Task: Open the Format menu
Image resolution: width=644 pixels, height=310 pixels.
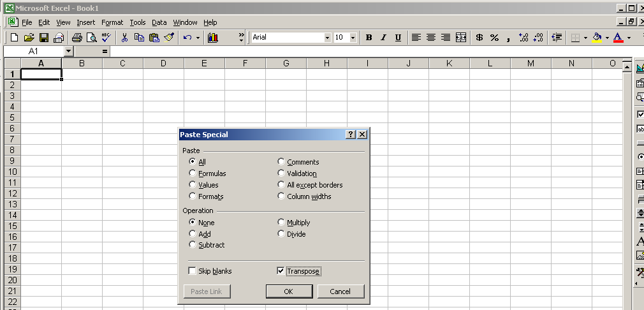Action: [112, 22]
